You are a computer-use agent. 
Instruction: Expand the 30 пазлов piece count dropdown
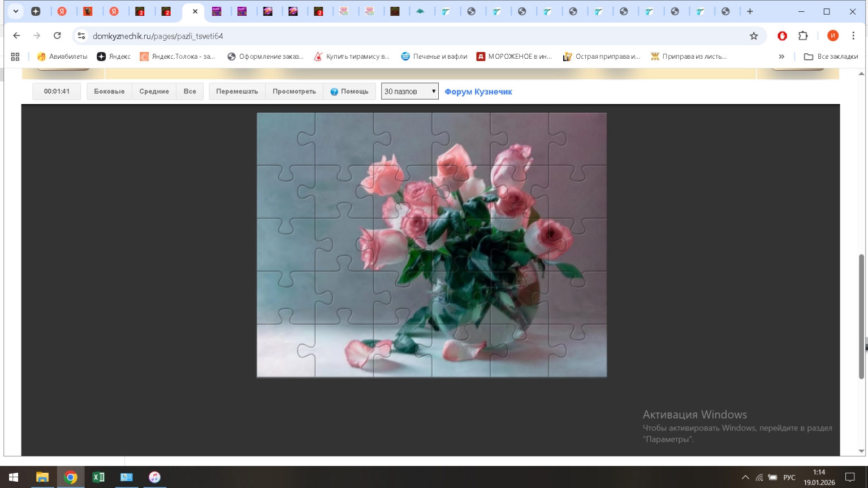[x=409, y=92]
